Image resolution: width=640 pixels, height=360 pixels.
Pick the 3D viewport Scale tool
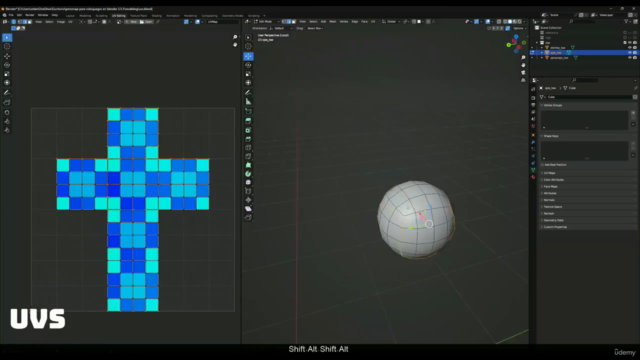pyautogui.click(x=248, y=74)
